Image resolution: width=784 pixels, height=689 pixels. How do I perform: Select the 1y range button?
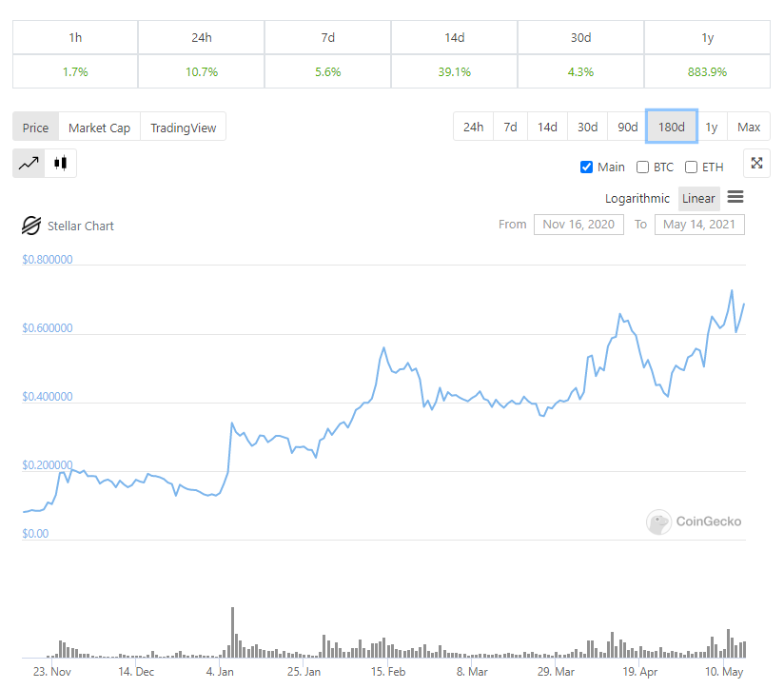pos(712,127)
